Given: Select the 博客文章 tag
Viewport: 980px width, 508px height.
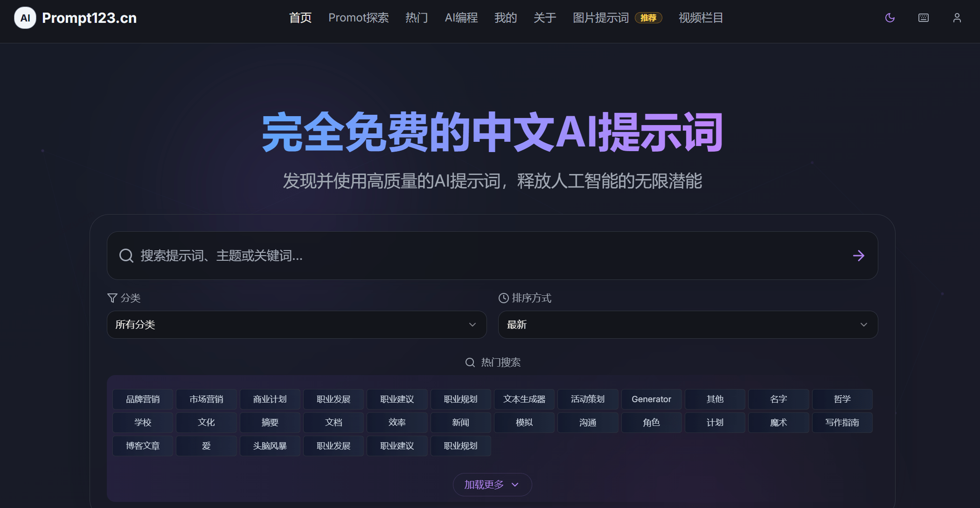Looking at the screenshot, I should (x=143, y=446).
